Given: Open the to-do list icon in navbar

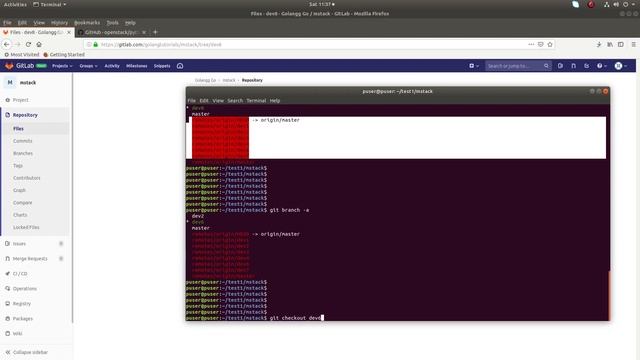Looking at the screenshot, I should [587, 66].
